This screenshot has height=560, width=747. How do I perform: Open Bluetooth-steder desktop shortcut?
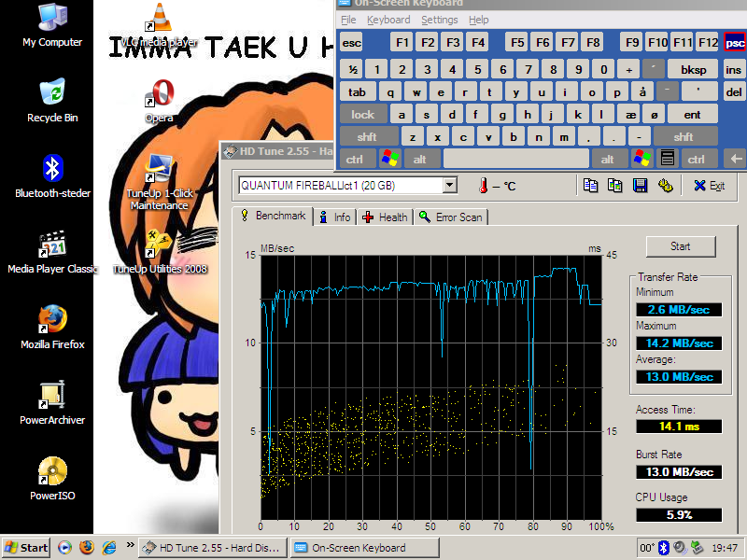coord(52,176)
